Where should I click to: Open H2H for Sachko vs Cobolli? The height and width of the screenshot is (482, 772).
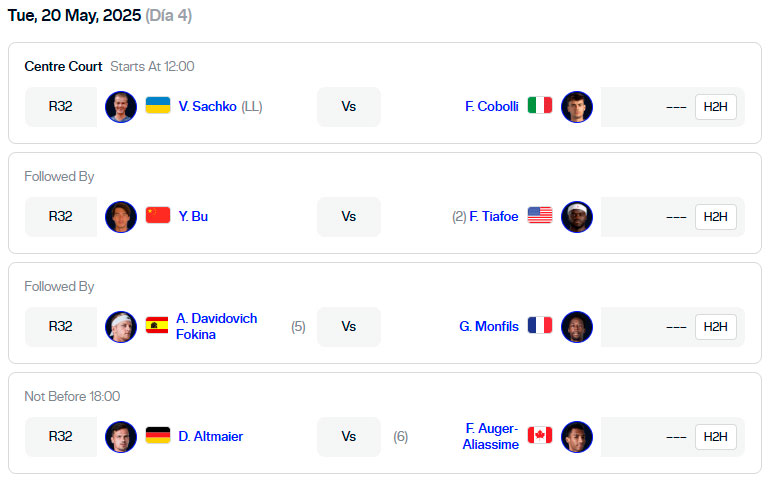tap(715, 107)
